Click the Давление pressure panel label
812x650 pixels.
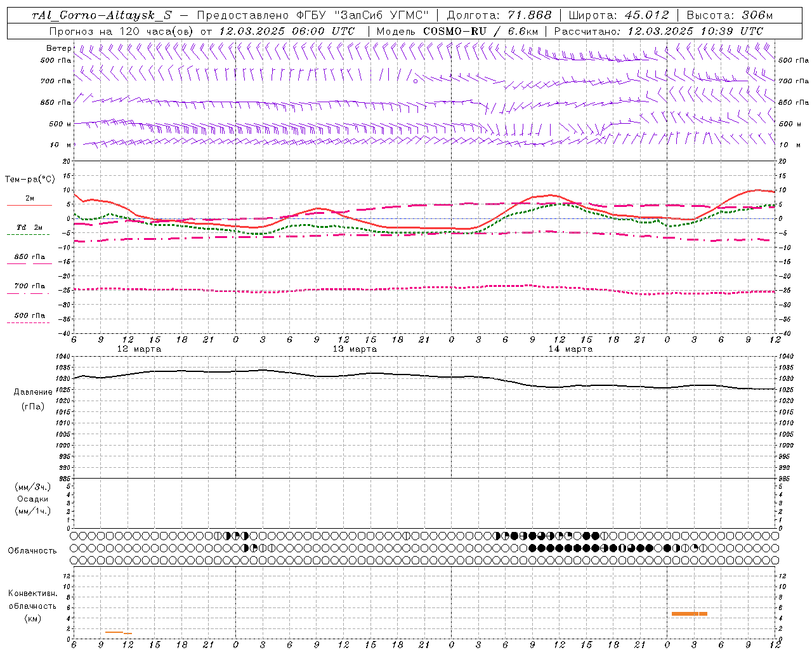pyautogui.click(x=33, y=392)
